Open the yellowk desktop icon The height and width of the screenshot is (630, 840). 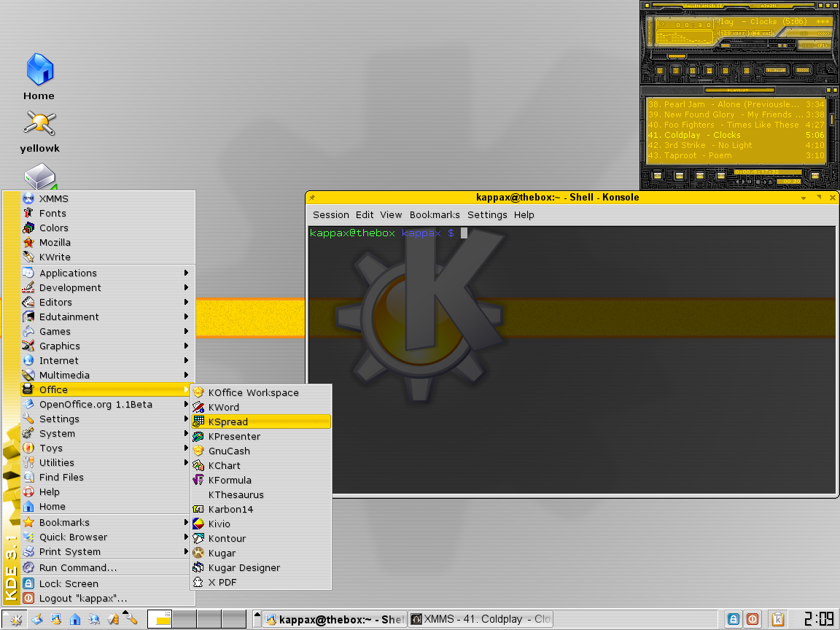pos(39,131)
